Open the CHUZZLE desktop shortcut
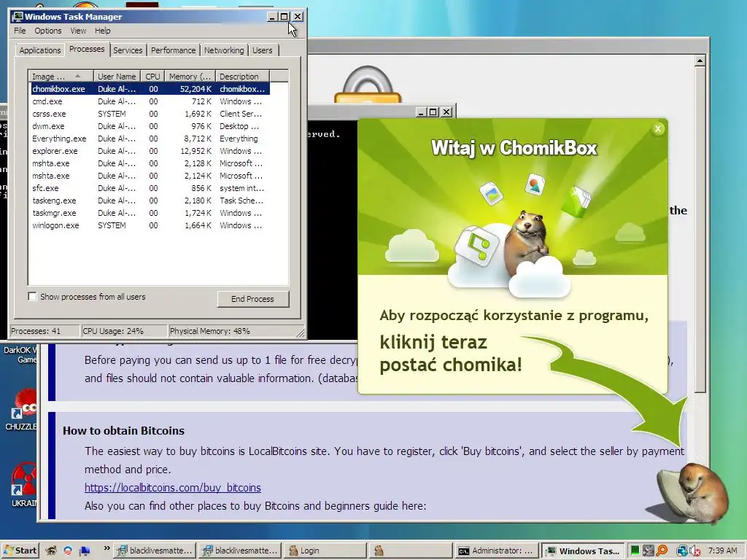Screen dimensions: 747x560 tap(21, 410)
